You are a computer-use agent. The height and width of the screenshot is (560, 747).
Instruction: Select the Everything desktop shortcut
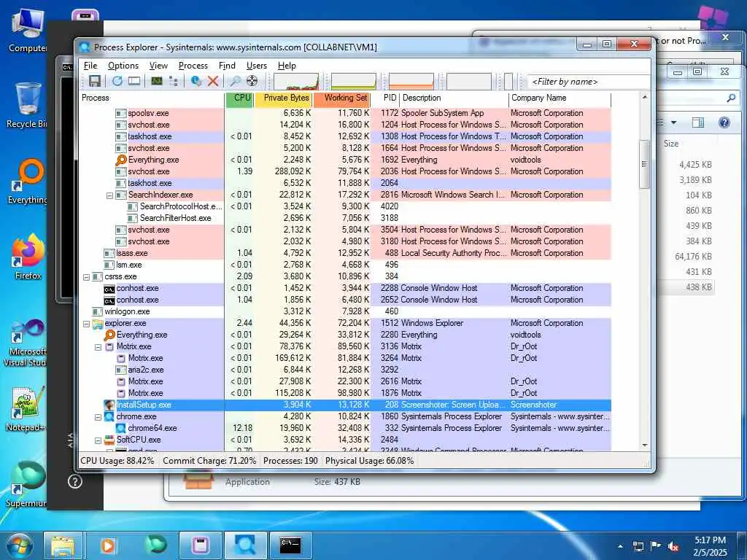point(28,182)
